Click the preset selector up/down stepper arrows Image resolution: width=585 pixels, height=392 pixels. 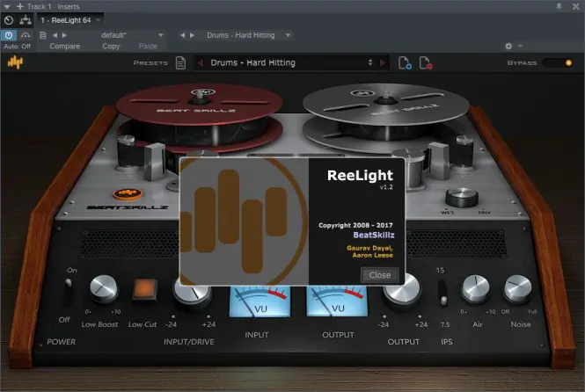370,62
